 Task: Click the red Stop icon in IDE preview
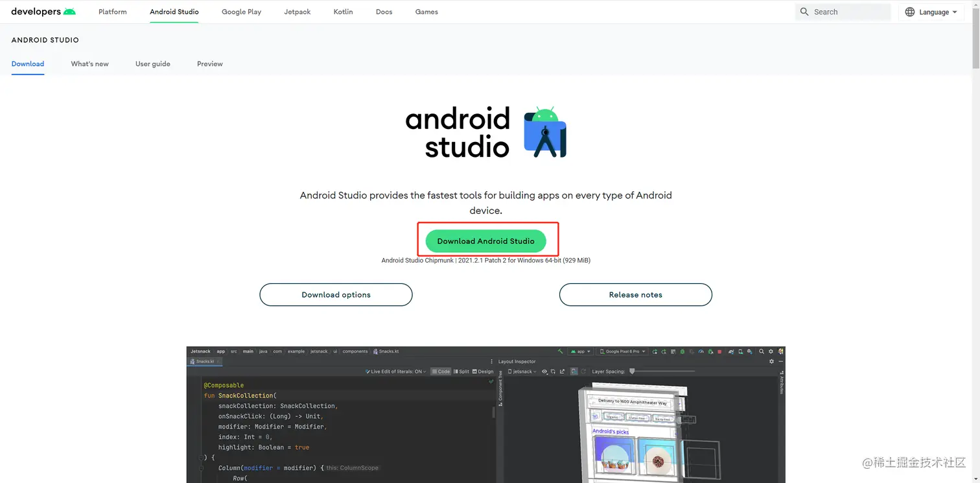tap(719, 351)
